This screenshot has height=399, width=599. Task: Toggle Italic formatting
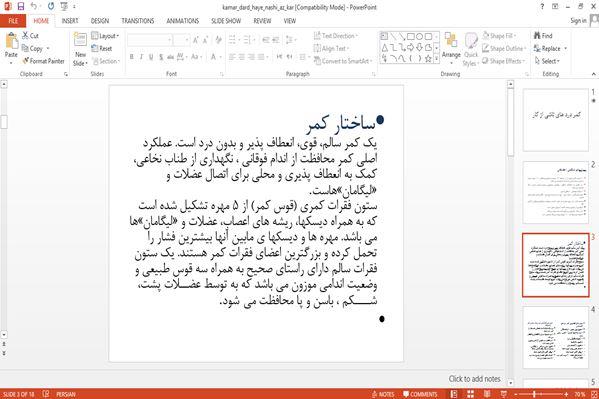(x=141, y=57)
